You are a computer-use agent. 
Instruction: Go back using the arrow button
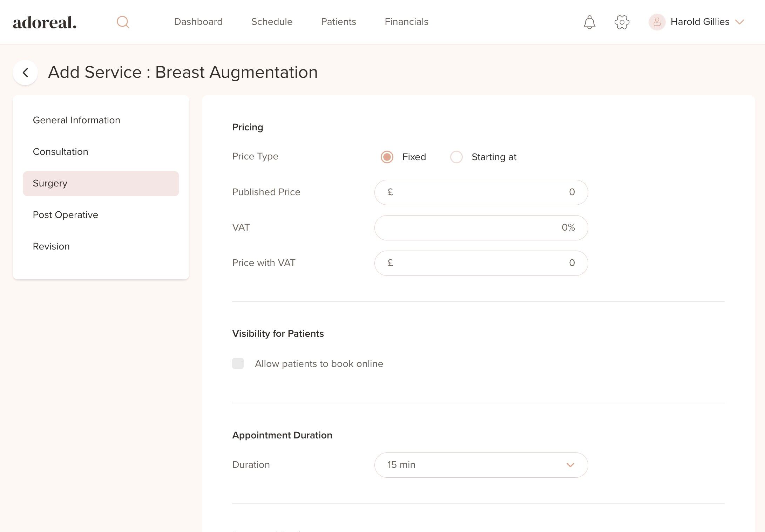coord(25,73)
